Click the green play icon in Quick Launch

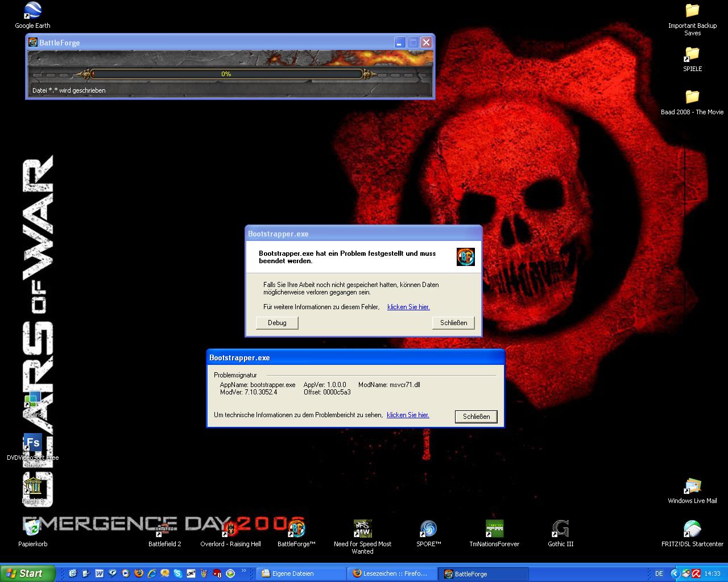tap(230, 573)
